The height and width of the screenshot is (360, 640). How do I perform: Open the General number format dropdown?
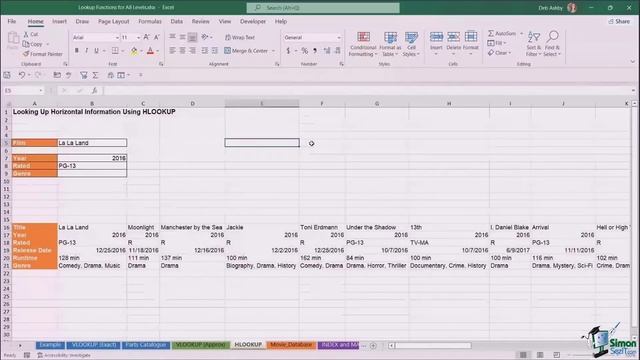339,38
